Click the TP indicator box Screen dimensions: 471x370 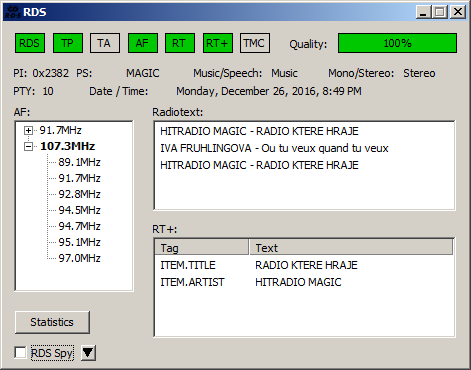(68, 43)
